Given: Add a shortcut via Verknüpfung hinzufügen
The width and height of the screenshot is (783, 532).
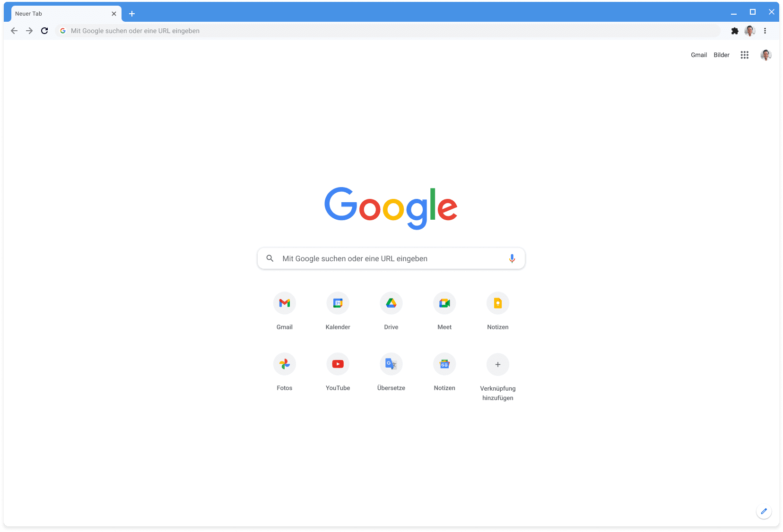Looking at the screenshot, I should pyautogui.click(x=498, y=377).
